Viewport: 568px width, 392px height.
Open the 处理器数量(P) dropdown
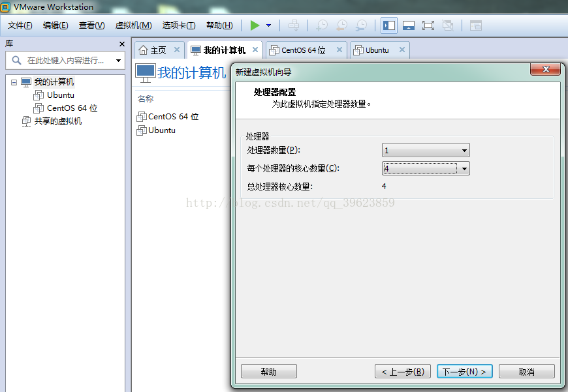click(426, 150)
